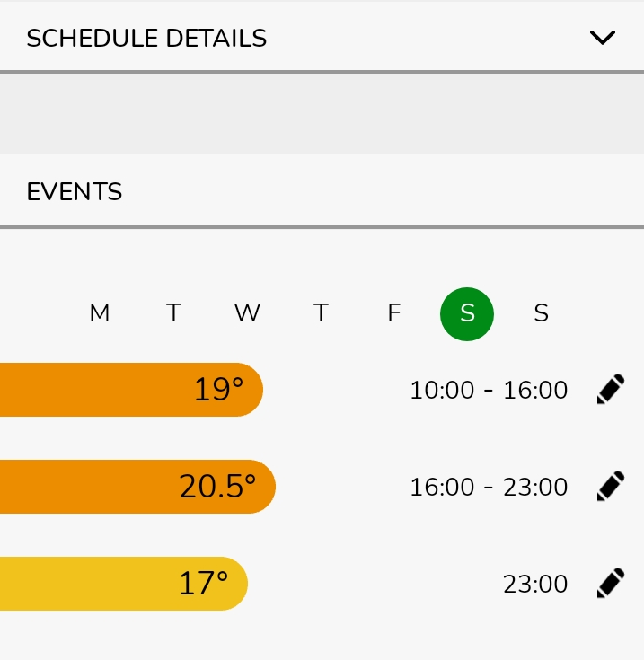Viewport: 644px width, 660px height.
Task: Switch to Monday's schedule
Action: point(100,313)
